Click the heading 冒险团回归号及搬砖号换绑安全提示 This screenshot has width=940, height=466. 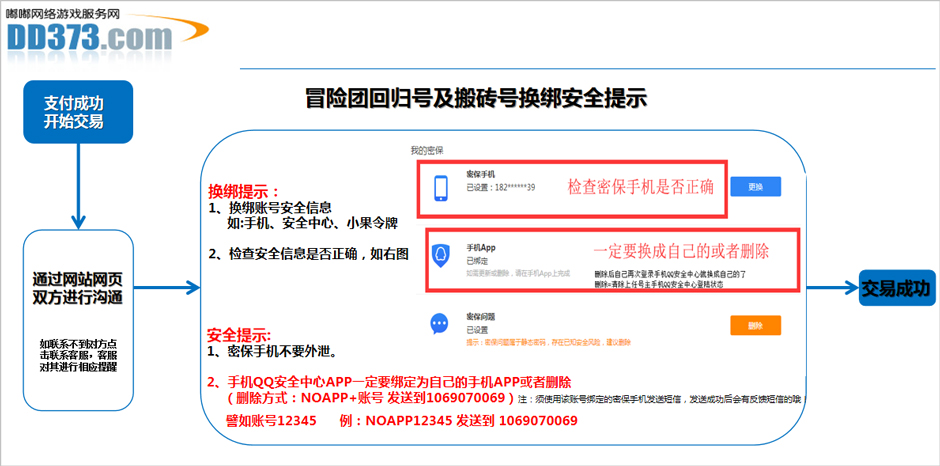click(x=476, y=98)
